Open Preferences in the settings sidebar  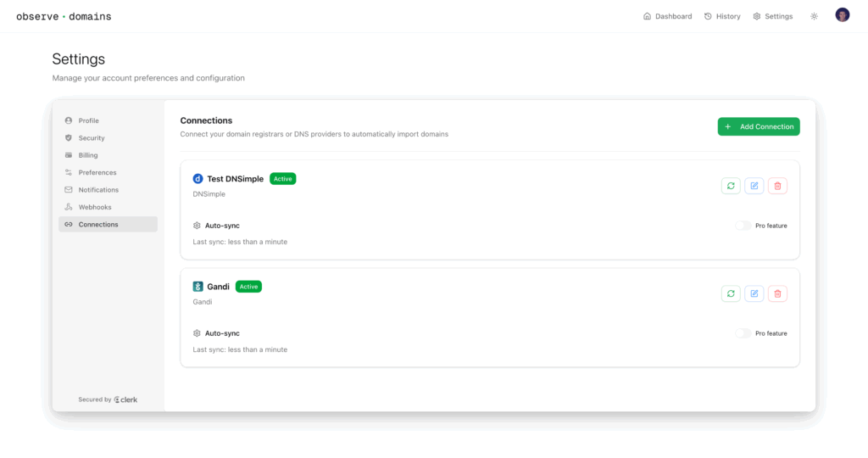click(x=97, y=172)
